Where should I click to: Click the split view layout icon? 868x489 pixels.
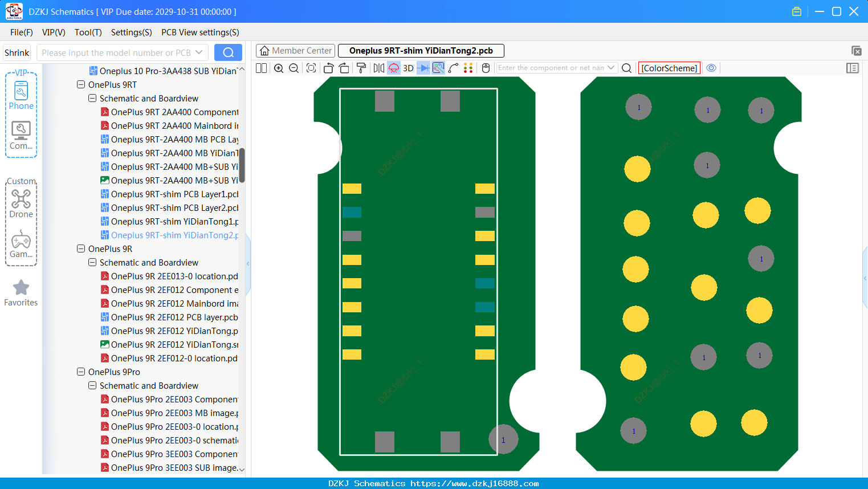[x=262, y=68]
